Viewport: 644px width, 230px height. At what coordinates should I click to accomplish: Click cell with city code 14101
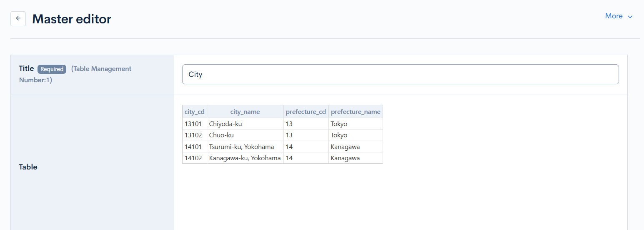pyautogui.click(x=195, y=147)
